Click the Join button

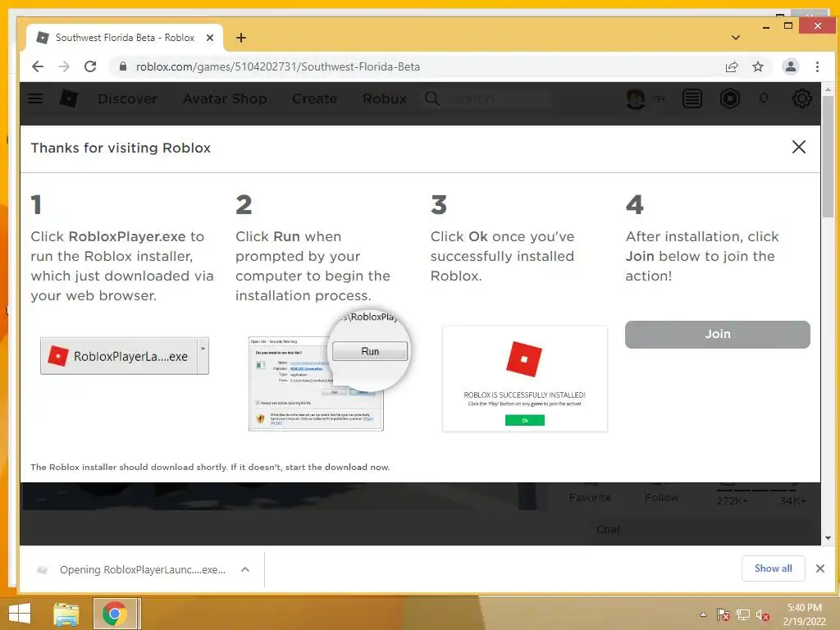[717, 335]
